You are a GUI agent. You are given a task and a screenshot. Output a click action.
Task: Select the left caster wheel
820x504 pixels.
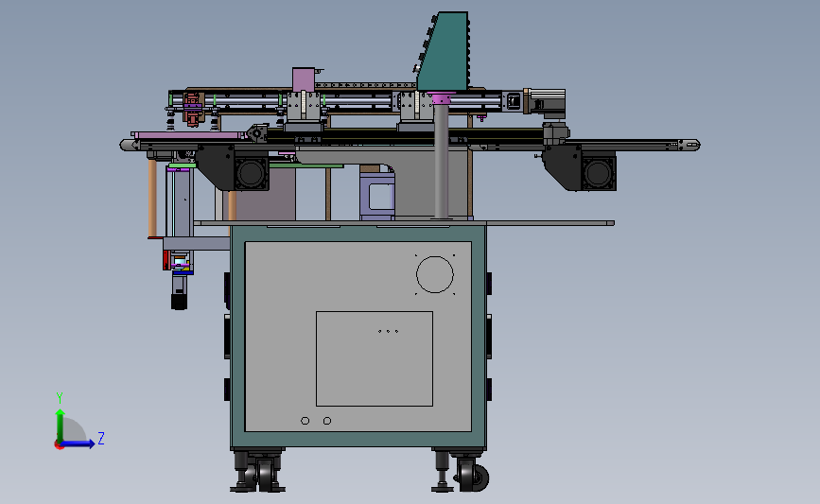pos(266,475)
